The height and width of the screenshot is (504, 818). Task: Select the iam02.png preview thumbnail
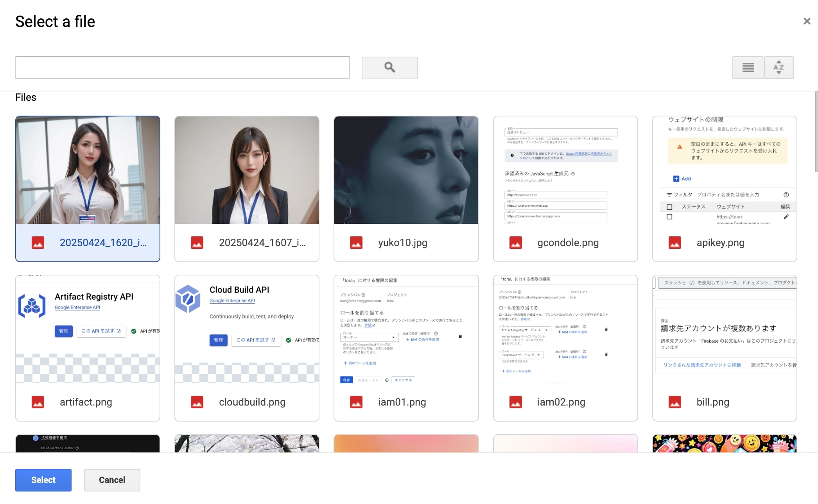(x=565, y=329)
